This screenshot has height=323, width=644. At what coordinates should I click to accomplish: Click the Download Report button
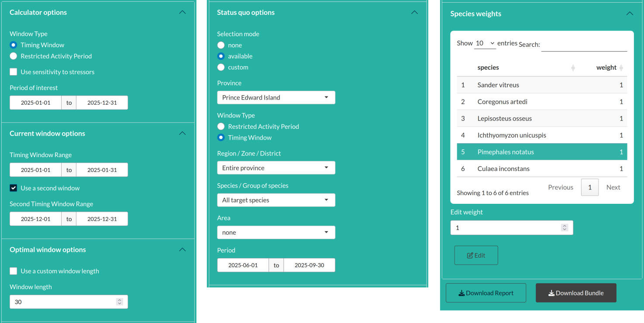click(x=486, y=293)
